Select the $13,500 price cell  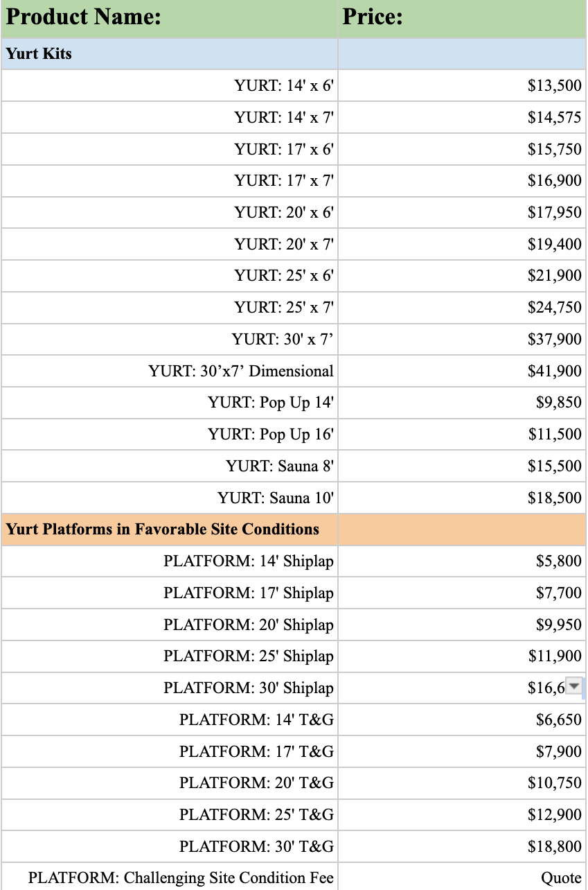(x=462, y=85)
